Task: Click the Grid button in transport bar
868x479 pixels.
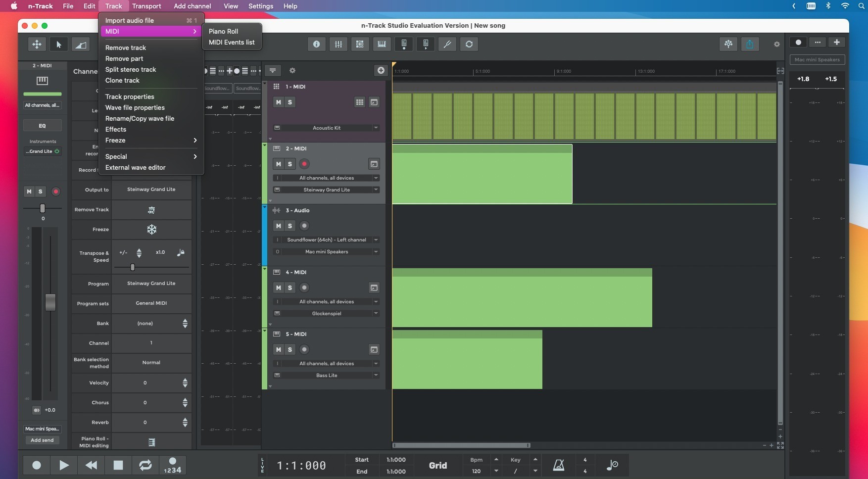Action: 437,465
